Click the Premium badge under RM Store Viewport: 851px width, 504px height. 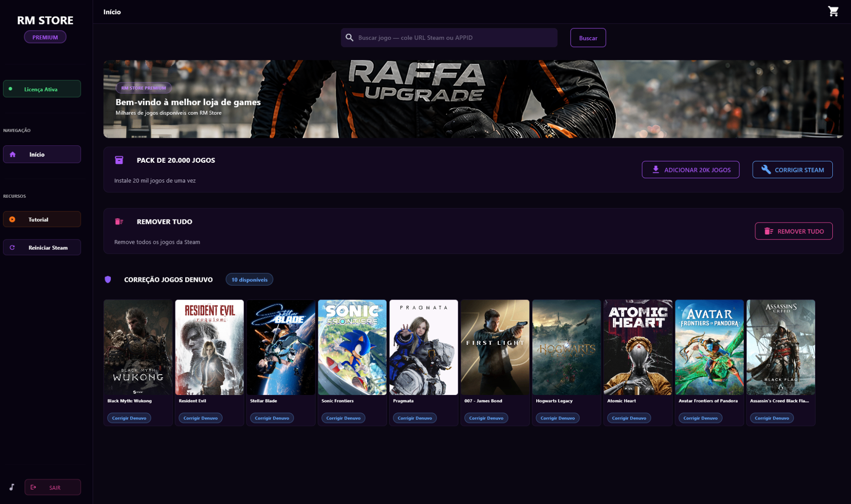click(x=45, y=37)
